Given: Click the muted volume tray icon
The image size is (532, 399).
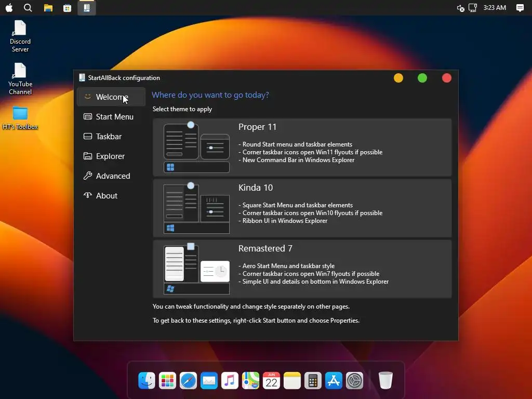Looking at the screenshot, I should (x=460, y=8).
